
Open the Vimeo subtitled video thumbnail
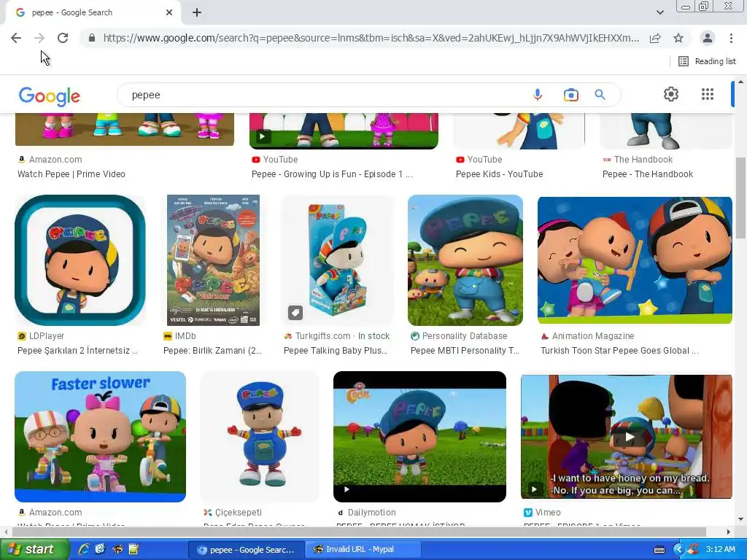[x=627, y=437]
